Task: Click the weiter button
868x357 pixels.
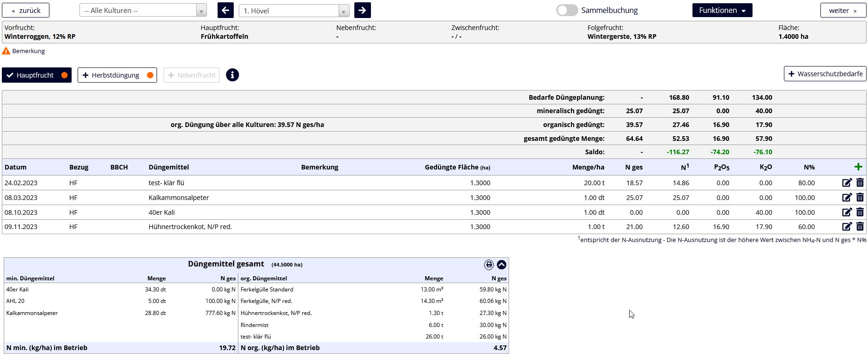Action: point(843,10)
